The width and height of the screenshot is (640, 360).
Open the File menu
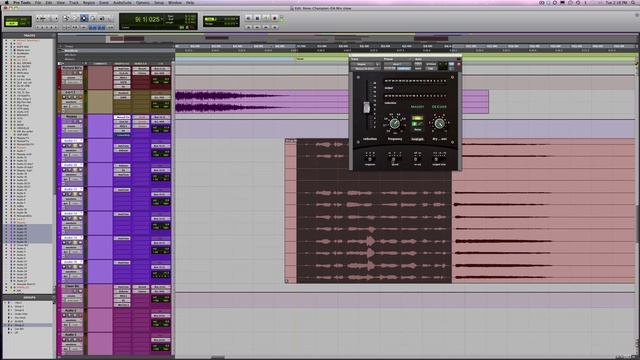click(x=38, y=2)
